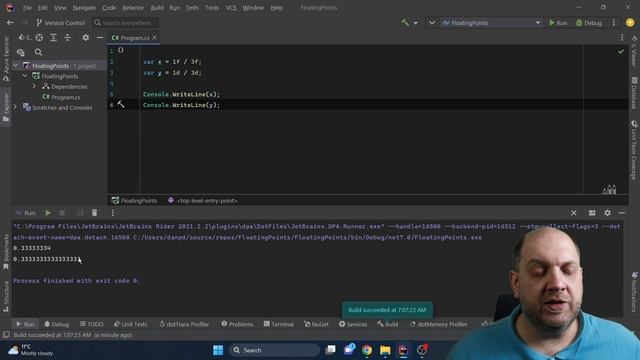
Task: Start Debug from the top toolbar
Action: pos(589,23)
